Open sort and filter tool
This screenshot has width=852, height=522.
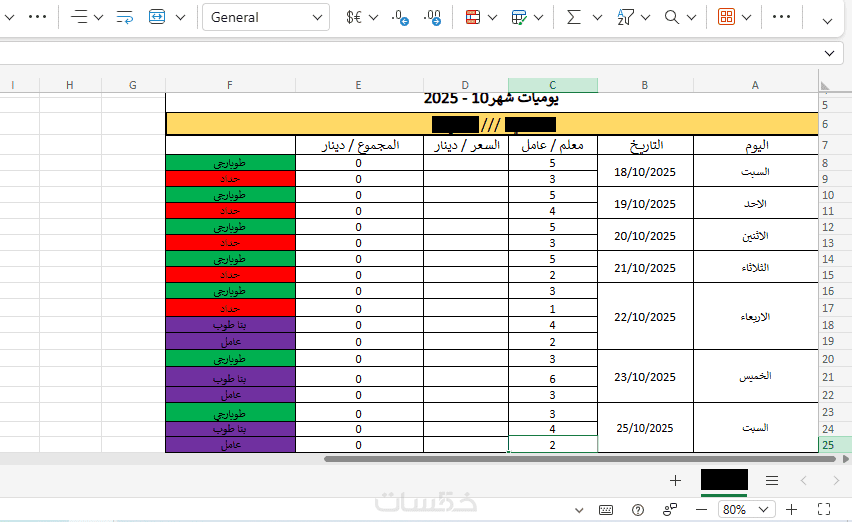(625, 17)
